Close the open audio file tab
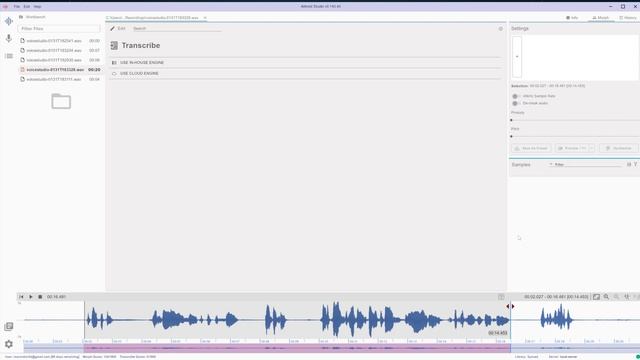The width and height of the screenshot is (640, 360). coord(205,18)
